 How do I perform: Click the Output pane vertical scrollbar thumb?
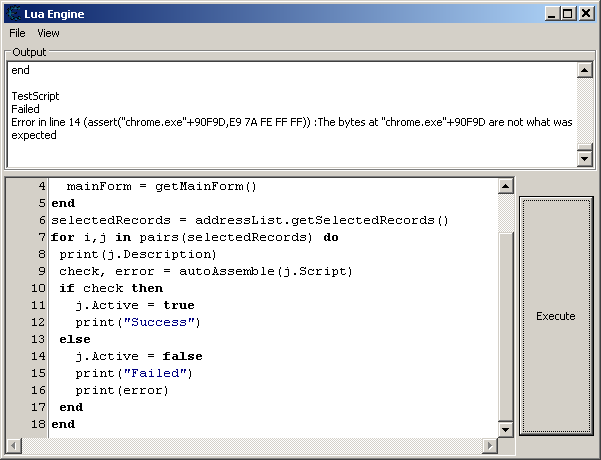coord(585,146)
